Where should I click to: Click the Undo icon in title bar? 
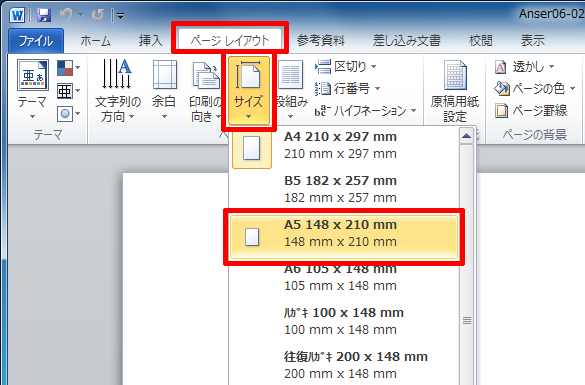click(66, 15)
